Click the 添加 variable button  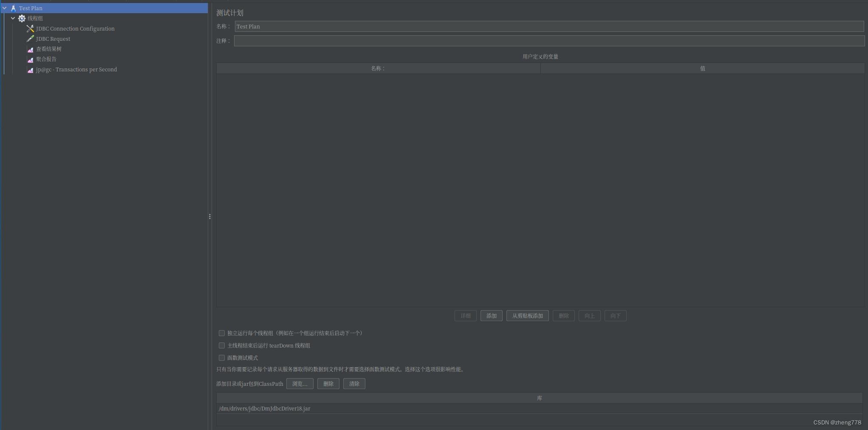[x=492, y=316]
